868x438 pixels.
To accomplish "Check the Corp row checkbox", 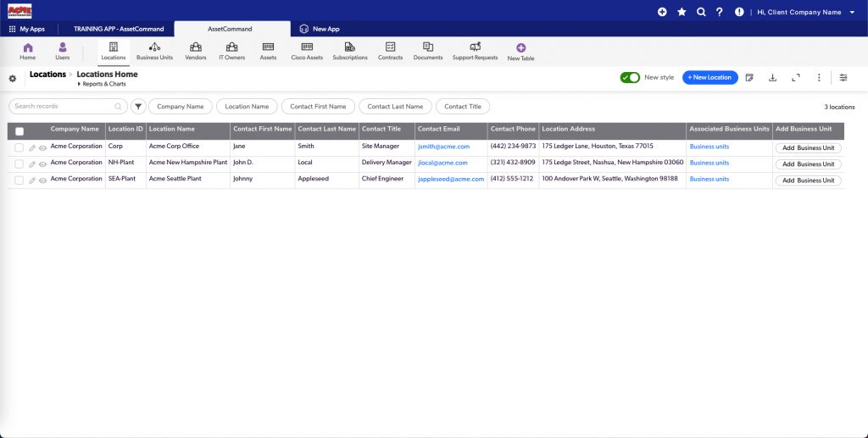I will [x=19, y=147].
